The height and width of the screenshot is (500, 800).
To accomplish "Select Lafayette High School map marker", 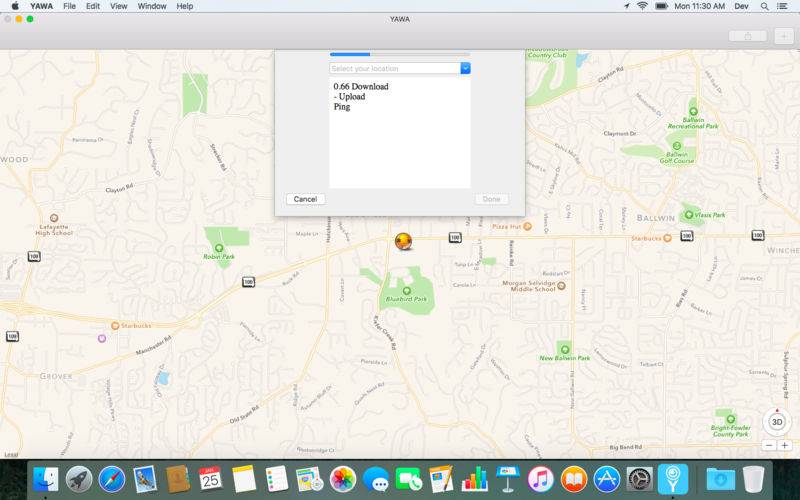I will pos(54,218).
